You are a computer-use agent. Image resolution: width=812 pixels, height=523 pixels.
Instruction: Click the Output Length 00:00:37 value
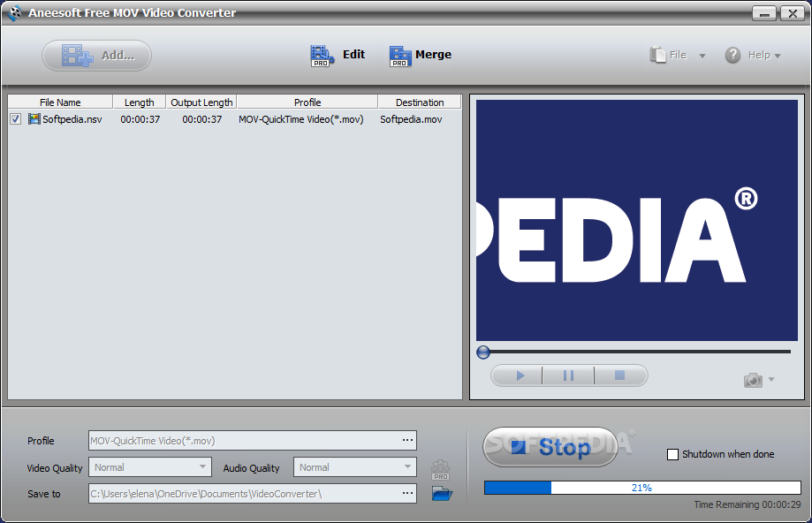click(202, 119)
